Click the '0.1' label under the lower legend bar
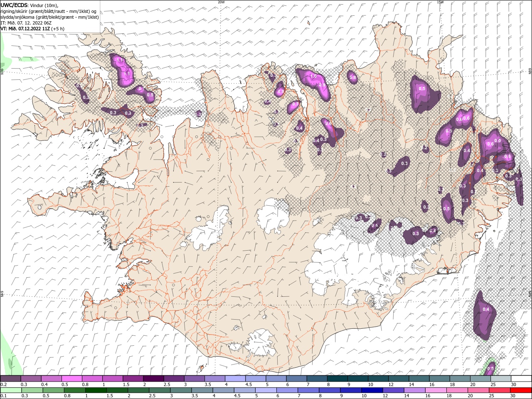Screen dimensions: 532x399 (x=3, y=396)
